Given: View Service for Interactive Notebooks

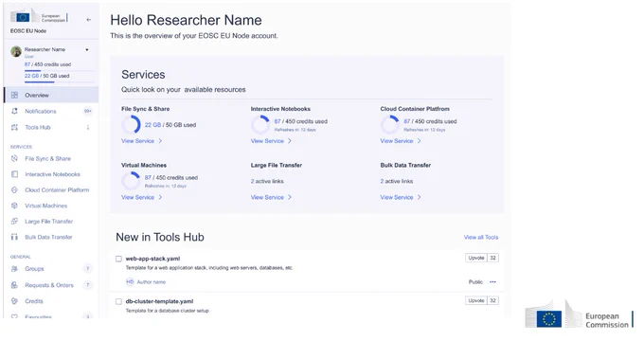Looking at the screenshot, I should click(271, 141).
